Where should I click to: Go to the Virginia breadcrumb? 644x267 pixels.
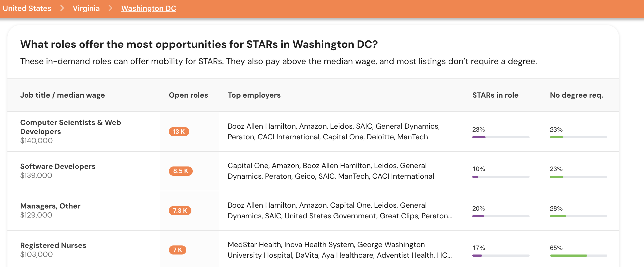pyautogui.click(x=86, y=8)
